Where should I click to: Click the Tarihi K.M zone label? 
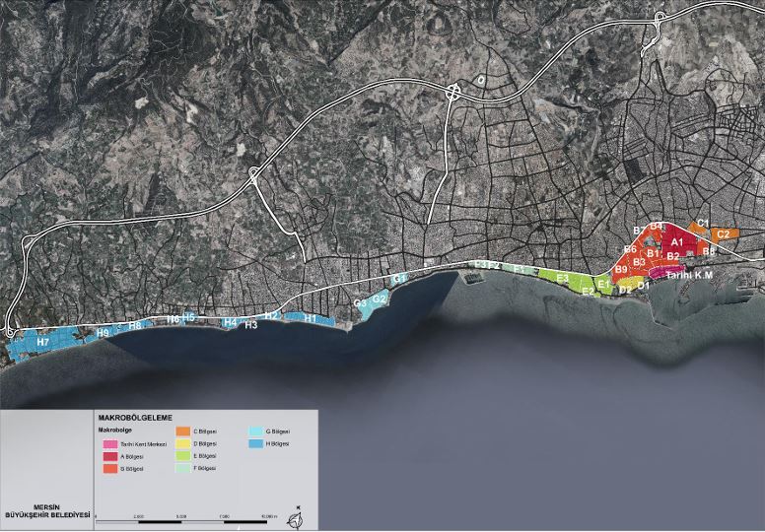688,275
